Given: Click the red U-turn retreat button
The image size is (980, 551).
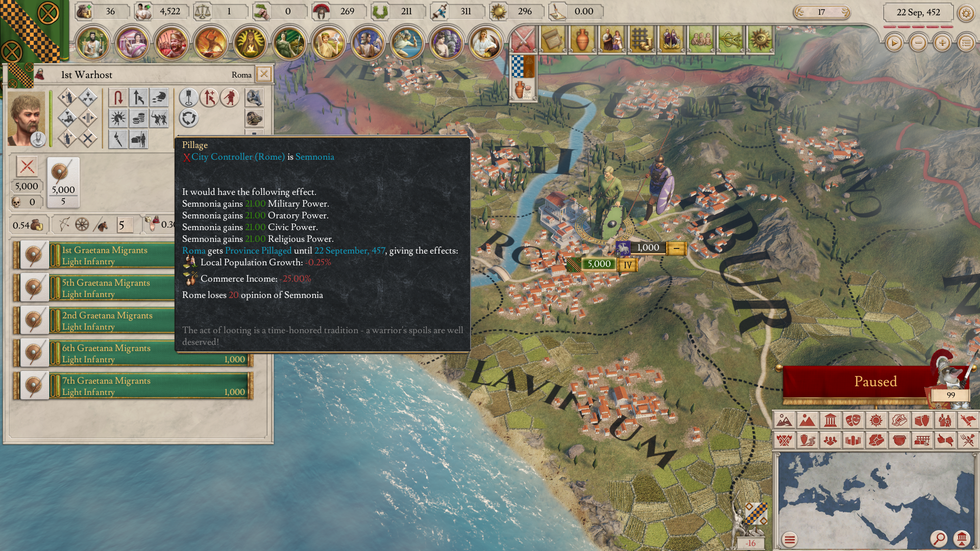Looking at the screenshot, I should [x=118, y=97].
